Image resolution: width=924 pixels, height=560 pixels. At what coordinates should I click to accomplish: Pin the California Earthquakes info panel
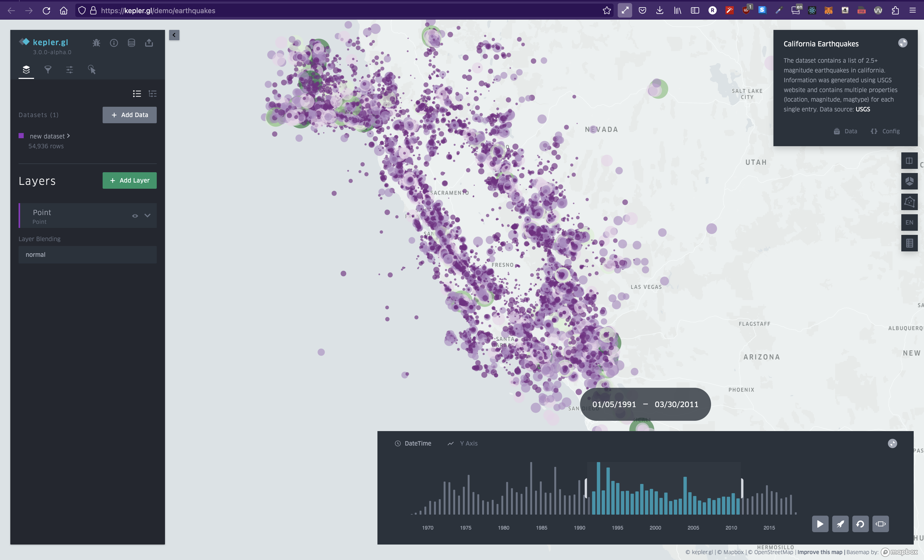[903, 43]
